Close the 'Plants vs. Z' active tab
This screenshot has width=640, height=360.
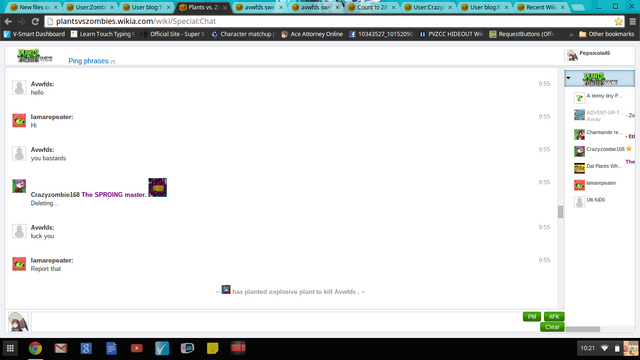(224, 7)
